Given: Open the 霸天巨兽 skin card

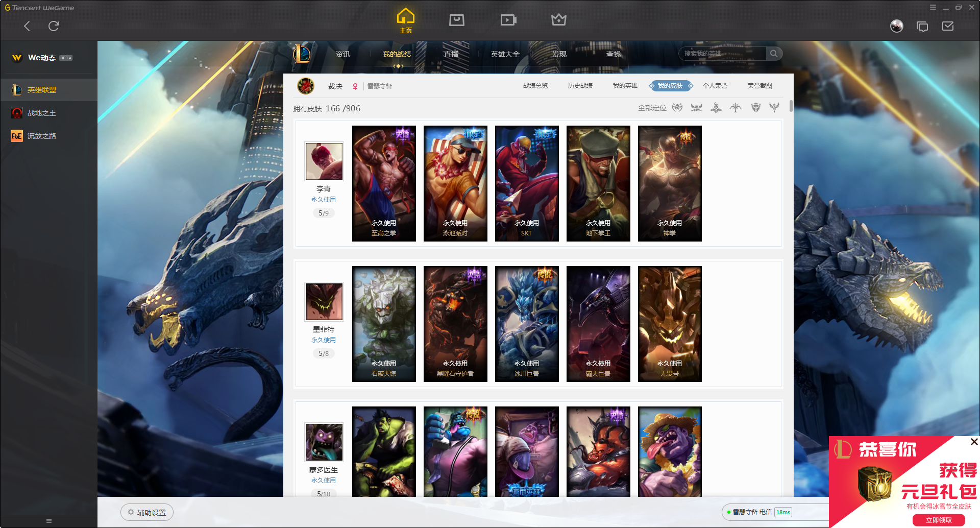Looking at the screenshot, I should point(598,324).
